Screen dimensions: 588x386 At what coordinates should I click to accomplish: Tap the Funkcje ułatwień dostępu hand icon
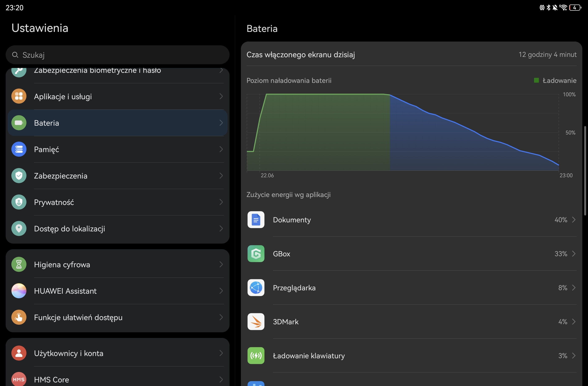pyautogui.click(x=19, y=317)
